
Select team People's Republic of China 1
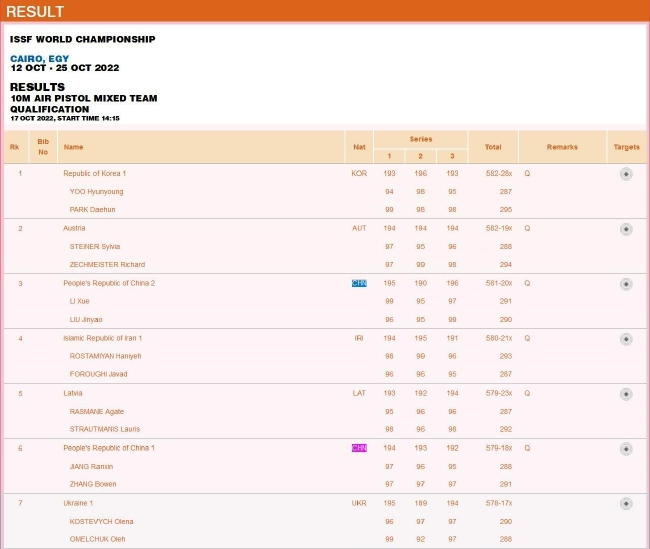[109, 448]
